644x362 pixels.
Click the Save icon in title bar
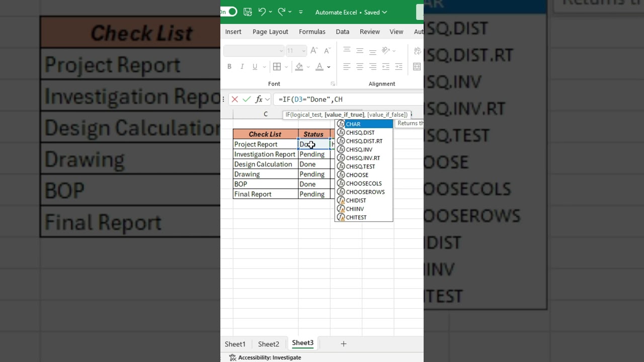[x=248, y=12]
